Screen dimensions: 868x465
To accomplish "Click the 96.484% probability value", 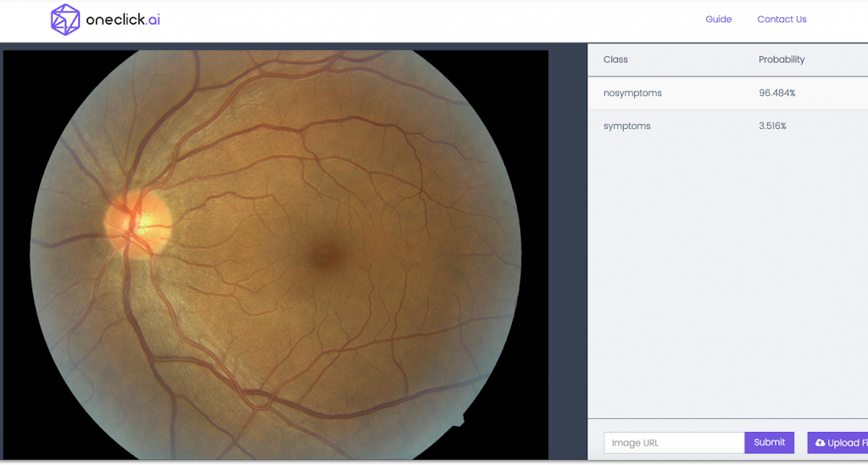I will tap(777, 93).
